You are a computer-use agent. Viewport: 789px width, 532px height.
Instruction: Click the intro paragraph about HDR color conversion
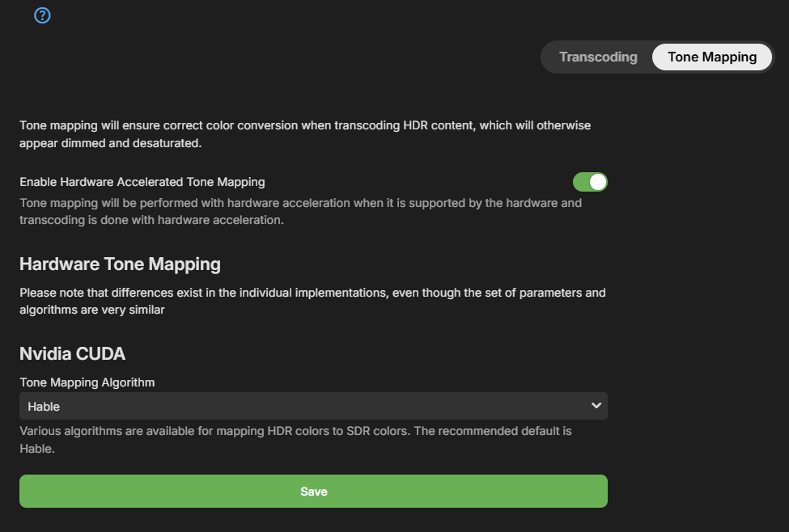click(304, 134)
